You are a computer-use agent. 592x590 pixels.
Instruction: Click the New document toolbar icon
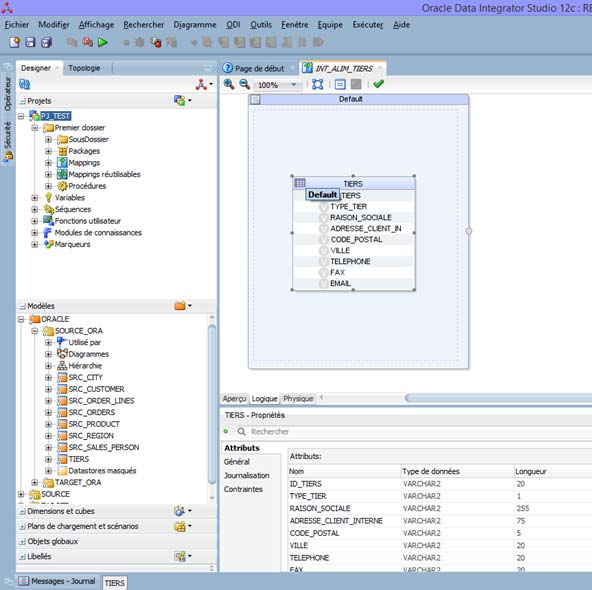14,42
